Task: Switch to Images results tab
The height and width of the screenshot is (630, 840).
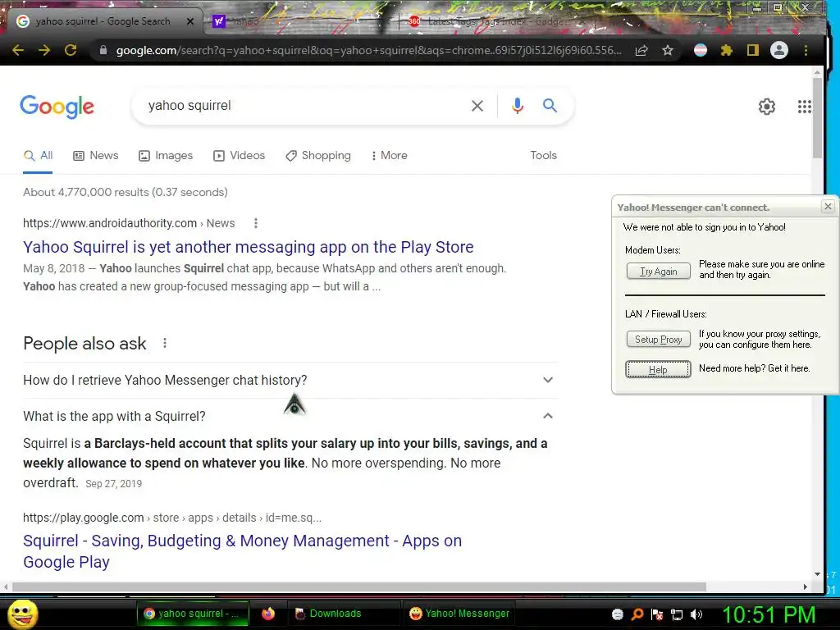Action: coord(166,155)
